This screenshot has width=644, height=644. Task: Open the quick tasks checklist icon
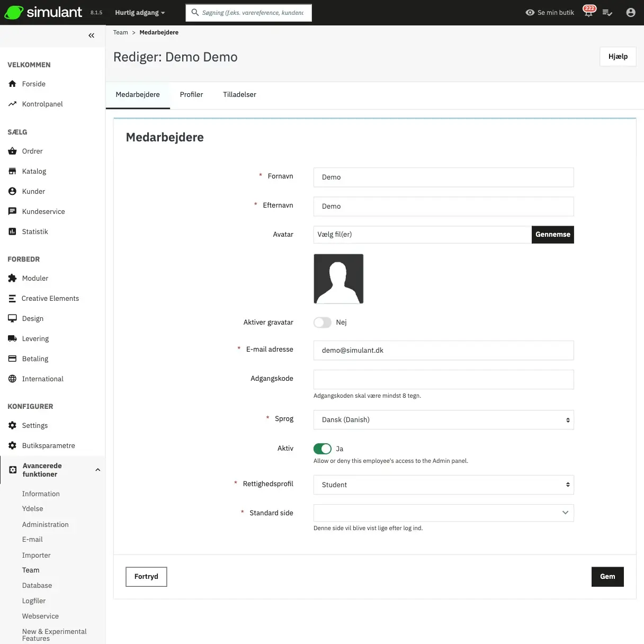[x=607, y=12]
